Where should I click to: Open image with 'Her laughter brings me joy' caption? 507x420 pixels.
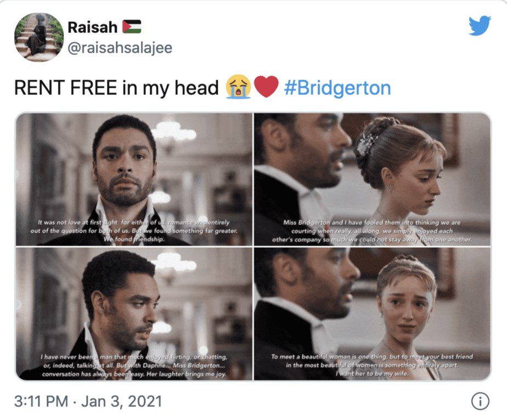[134, 314]
